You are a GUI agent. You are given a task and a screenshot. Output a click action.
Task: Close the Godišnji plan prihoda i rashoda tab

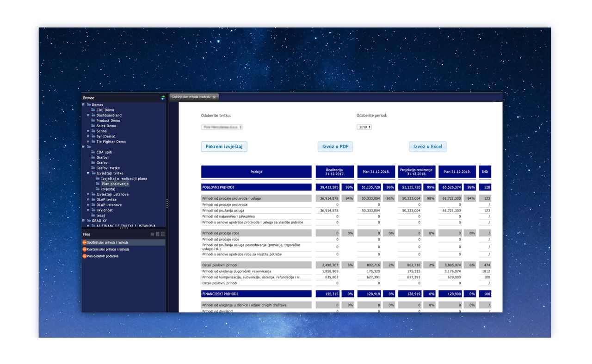(214, 97)
